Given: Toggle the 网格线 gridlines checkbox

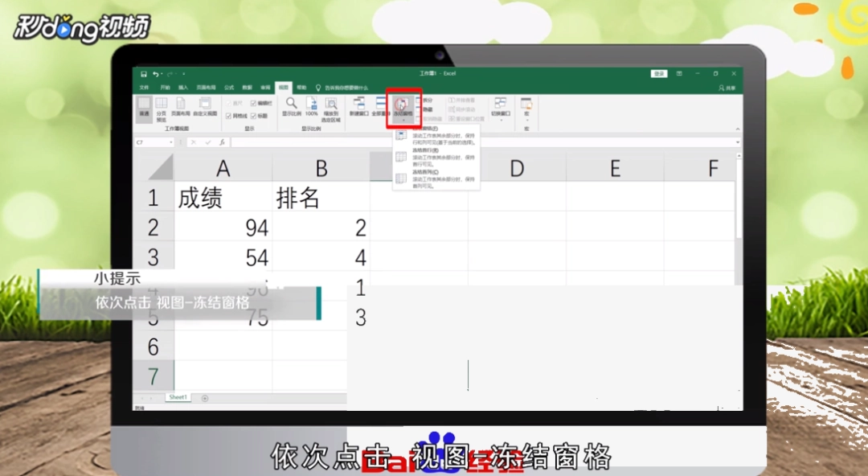Looking at the screenshot, I should tap(236, 116).
